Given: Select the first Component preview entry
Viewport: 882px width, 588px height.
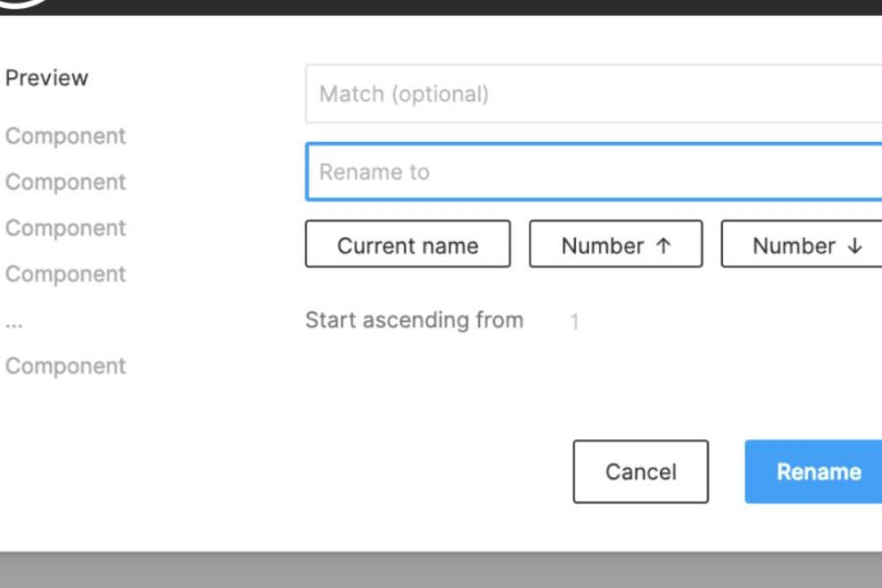Looking at the screenshot, I should pyautogui.click(x=66, y=136).
